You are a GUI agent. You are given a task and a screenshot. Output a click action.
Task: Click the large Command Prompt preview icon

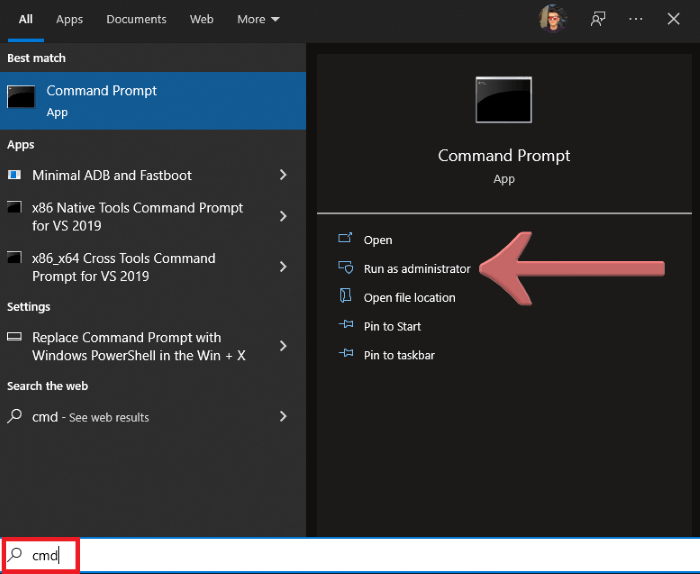coord(504,100)
